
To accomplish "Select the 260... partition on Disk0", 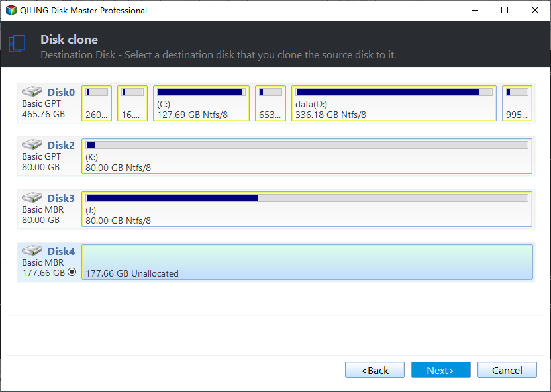I will click(97, 103).
